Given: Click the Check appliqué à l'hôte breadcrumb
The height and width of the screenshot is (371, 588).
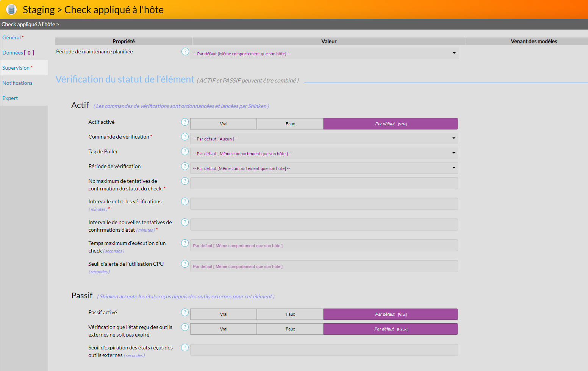Looking at the screenshot, I should click(28, 24).
